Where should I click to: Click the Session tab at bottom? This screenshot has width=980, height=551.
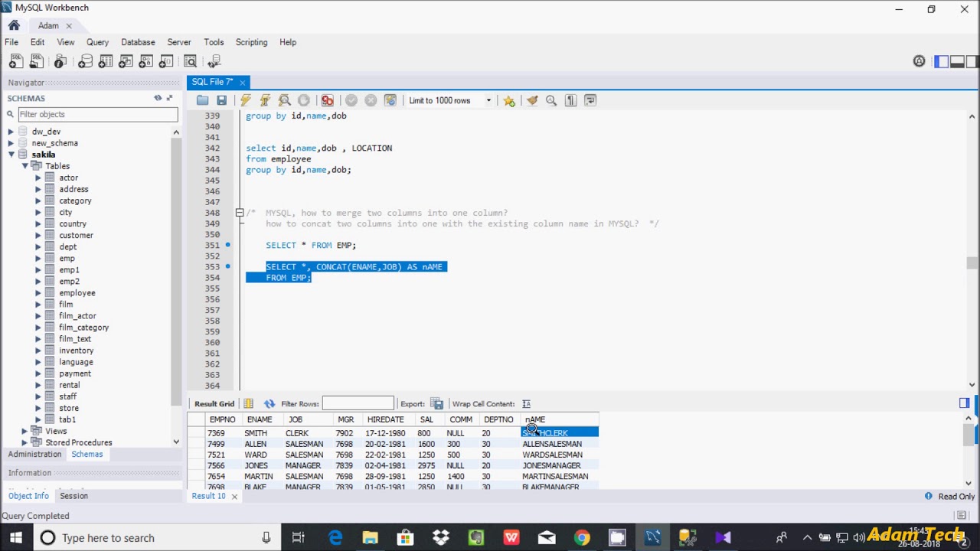click(73, 496)
